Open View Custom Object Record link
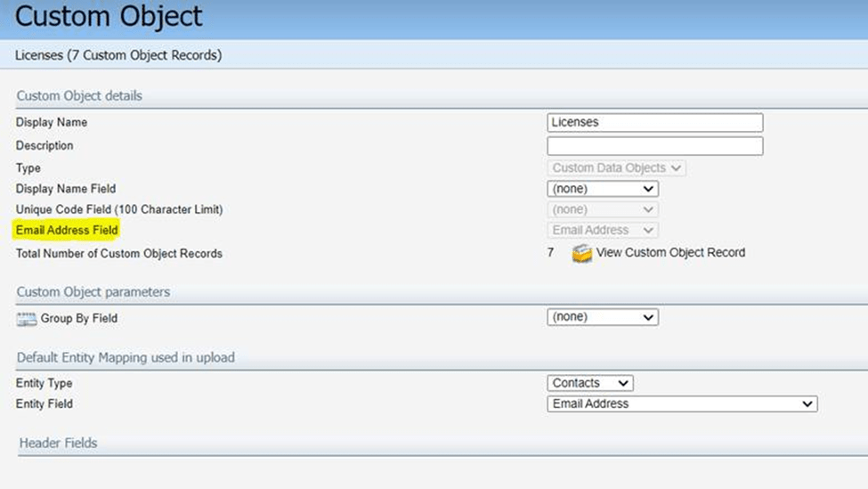The height and width of the screenshot is (489, 868). (670, 253)
